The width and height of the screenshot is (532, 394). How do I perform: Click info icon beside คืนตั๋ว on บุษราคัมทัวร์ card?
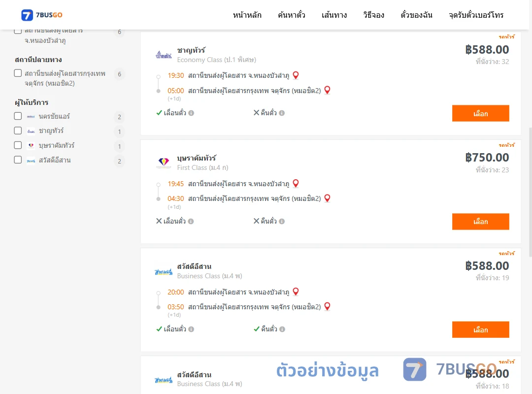coord(282,221)
